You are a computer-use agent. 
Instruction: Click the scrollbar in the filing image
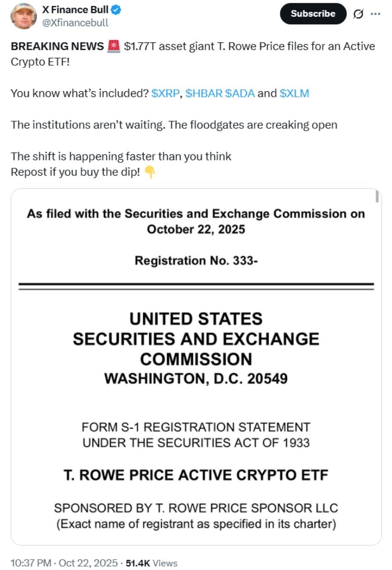click(377, 197)
